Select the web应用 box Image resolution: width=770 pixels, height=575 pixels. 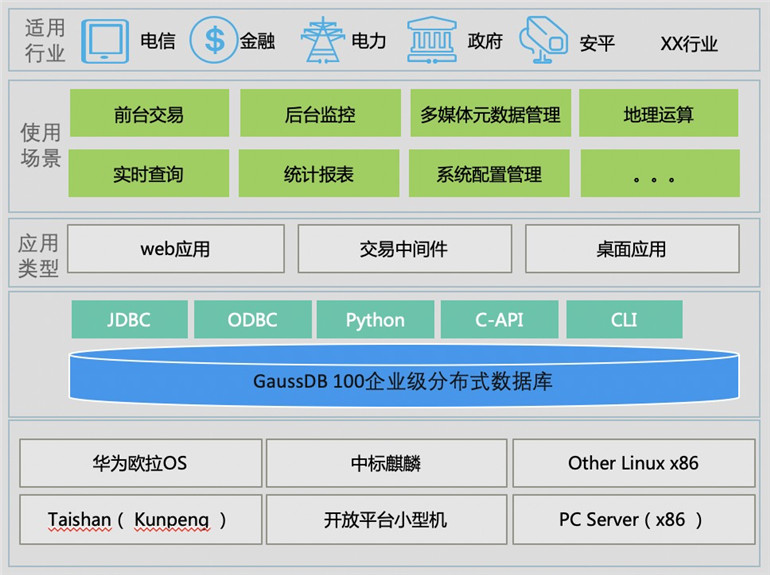click(176, 248)
